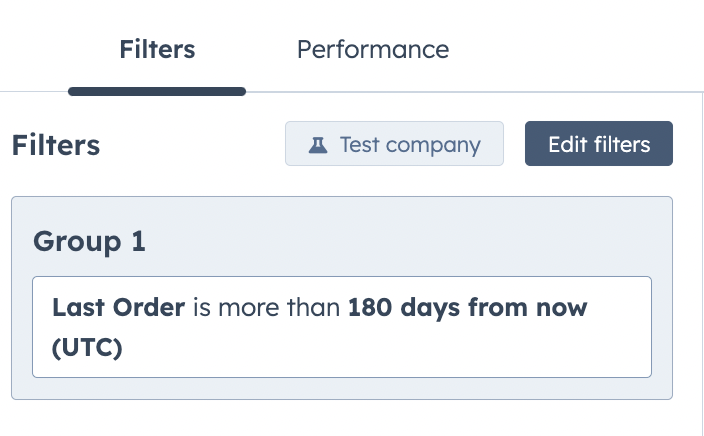This screenshot has width=704, height=436.
Task: Click the "is more than" operator text
Action: [x=266, y=308]
